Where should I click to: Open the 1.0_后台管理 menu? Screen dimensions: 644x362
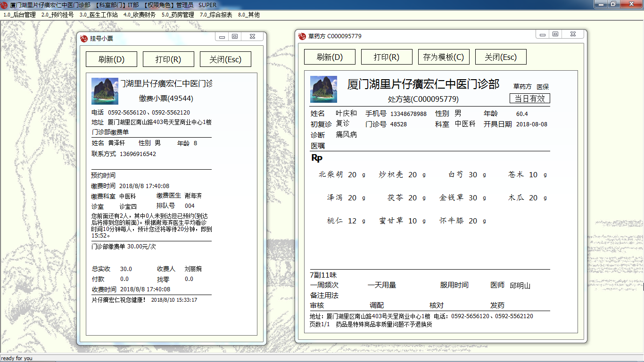pyautogui.click(x=19, y=15)
